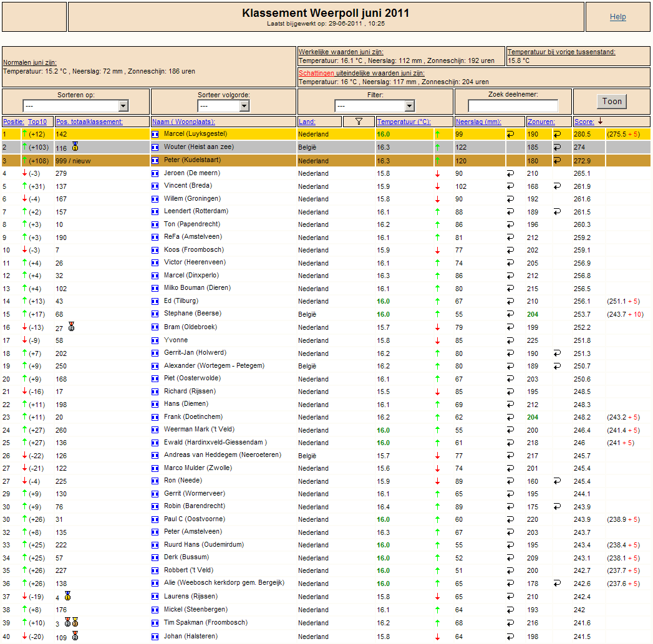The height and width of the screenshot is (644, 653).
Task: Open the 'Sorteer volgorde' dropdown
Action: (x=223, y=106)
